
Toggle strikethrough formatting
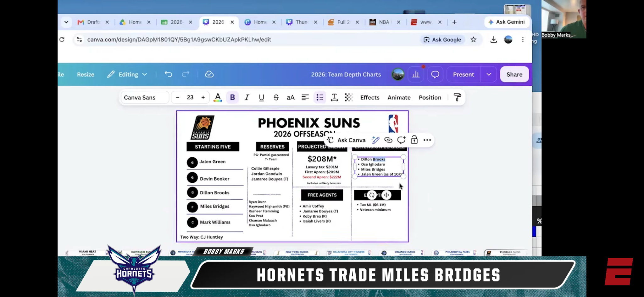click(x=276, y=97)
